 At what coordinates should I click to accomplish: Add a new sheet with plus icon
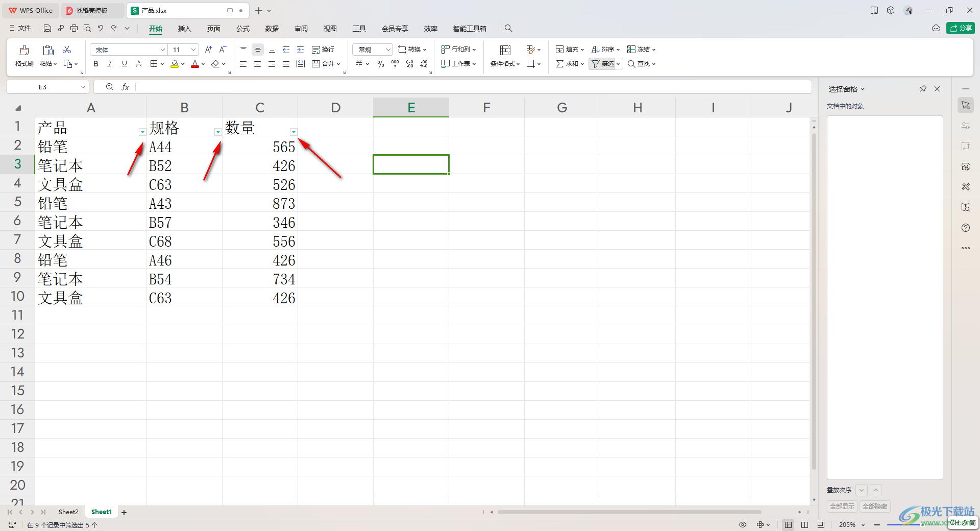[124, 513]
